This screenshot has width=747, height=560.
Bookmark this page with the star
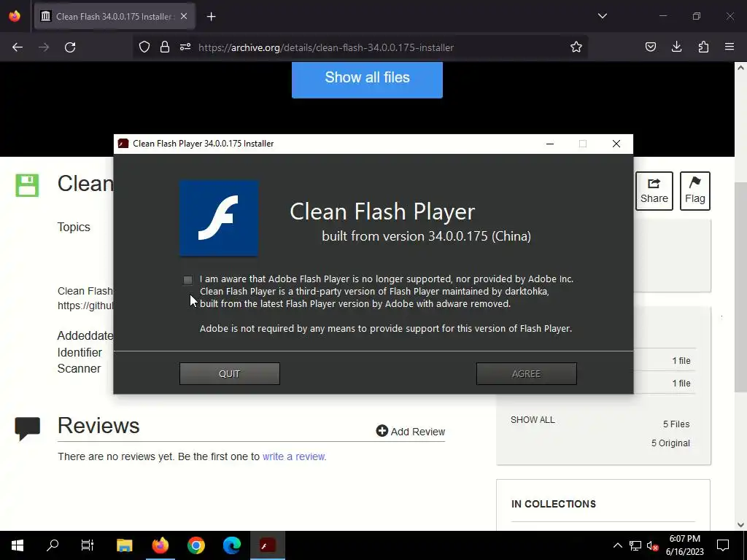click(576, 47)
